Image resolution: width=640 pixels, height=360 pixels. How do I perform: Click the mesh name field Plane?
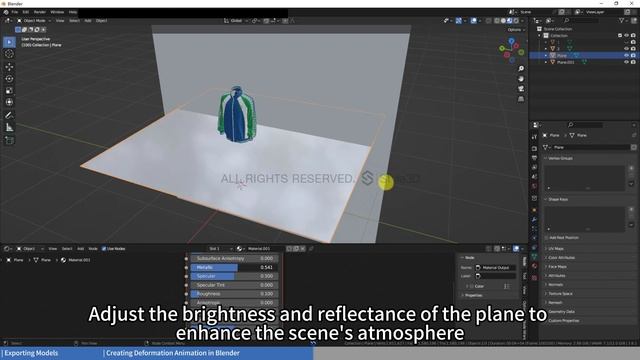click(x=591, y=147)
